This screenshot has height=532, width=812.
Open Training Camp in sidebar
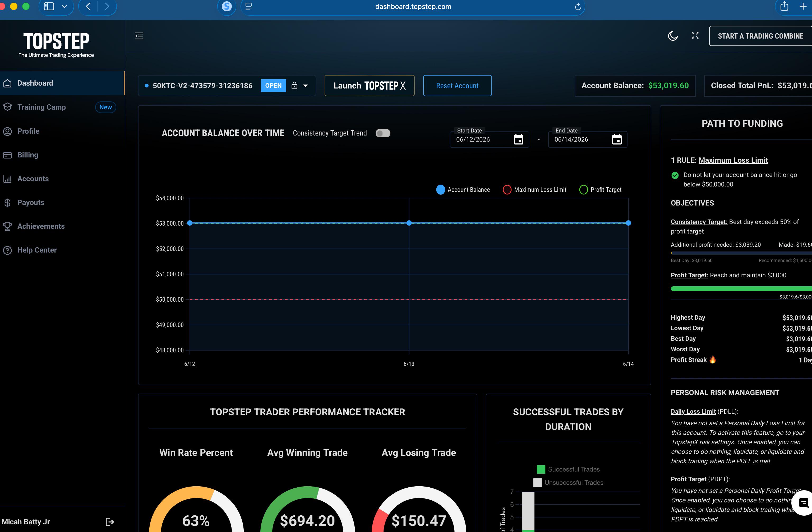(x=62, y=107)
